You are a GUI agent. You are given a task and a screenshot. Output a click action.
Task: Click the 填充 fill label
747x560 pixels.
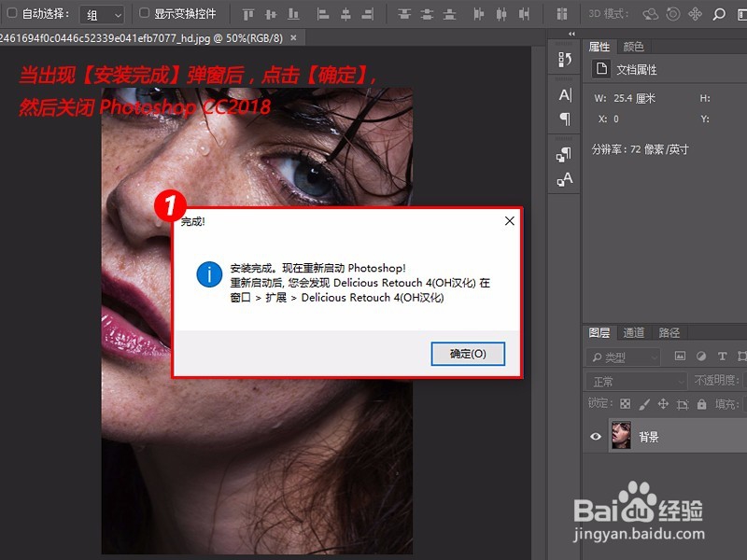coord(726,404)
